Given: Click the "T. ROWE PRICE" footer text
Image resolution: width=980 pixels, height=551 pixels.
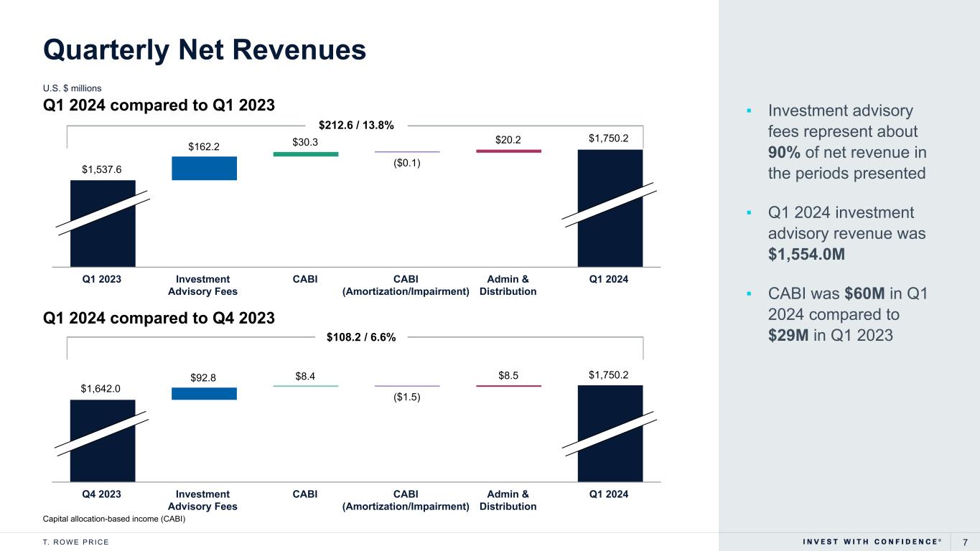Looking at the screenshot, I should 76,542.
